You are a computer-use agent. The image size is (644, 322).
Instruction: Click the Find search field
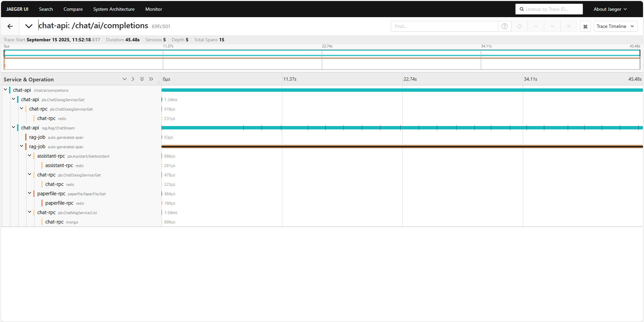[444, 26]
